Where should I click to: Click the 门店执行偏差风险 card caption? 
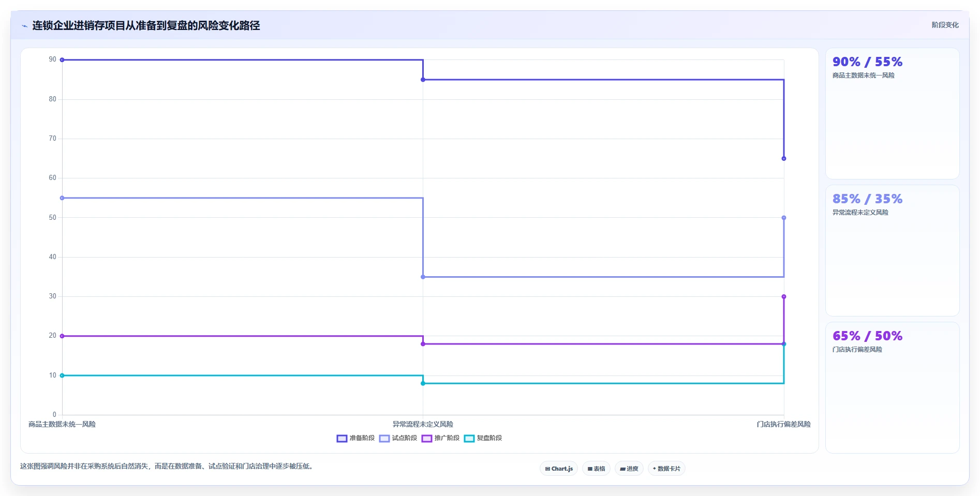[x=857, y=350]
